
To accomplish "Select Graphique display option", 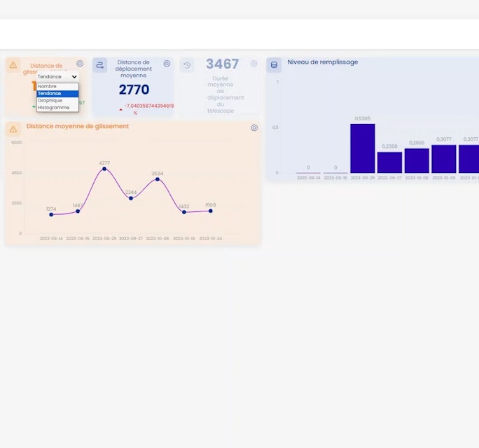I will [x=57, y=101].
